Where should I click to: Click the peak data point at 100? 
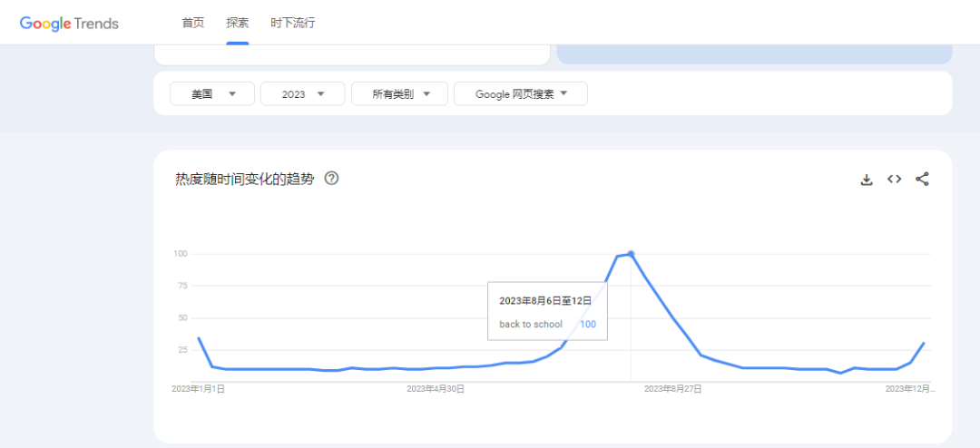pos(632,254)
